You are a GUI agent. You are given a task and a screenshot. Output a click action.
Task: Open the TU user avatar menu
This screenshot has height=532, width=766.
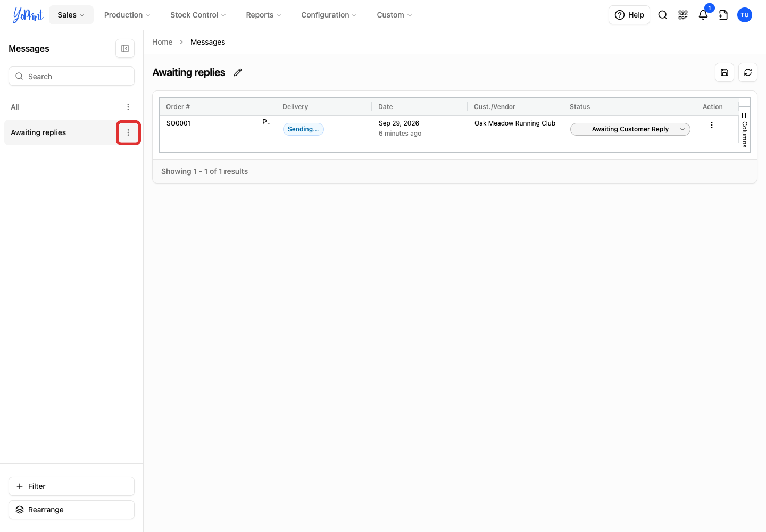click(x=745, y=15)
